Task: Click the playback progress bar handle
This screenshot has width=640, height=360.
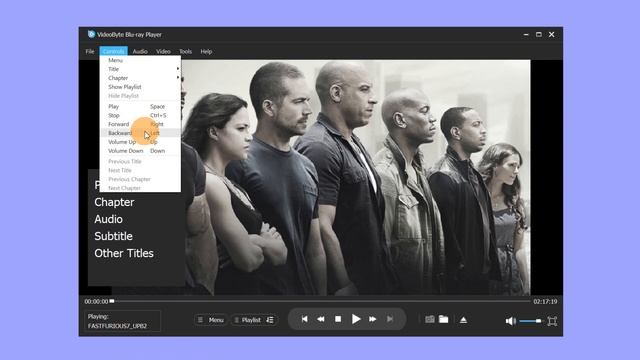Action: point(112,301)
